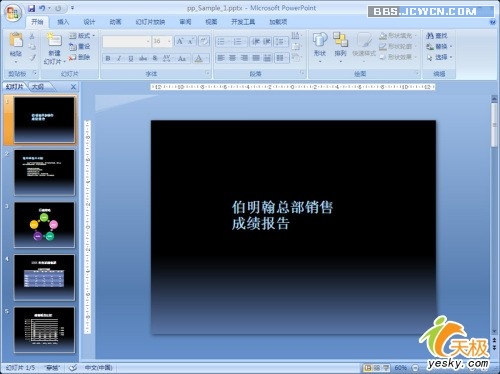Close the slides thumbnail pane
This screenshot has height=374, width=500.
[73, 87]
